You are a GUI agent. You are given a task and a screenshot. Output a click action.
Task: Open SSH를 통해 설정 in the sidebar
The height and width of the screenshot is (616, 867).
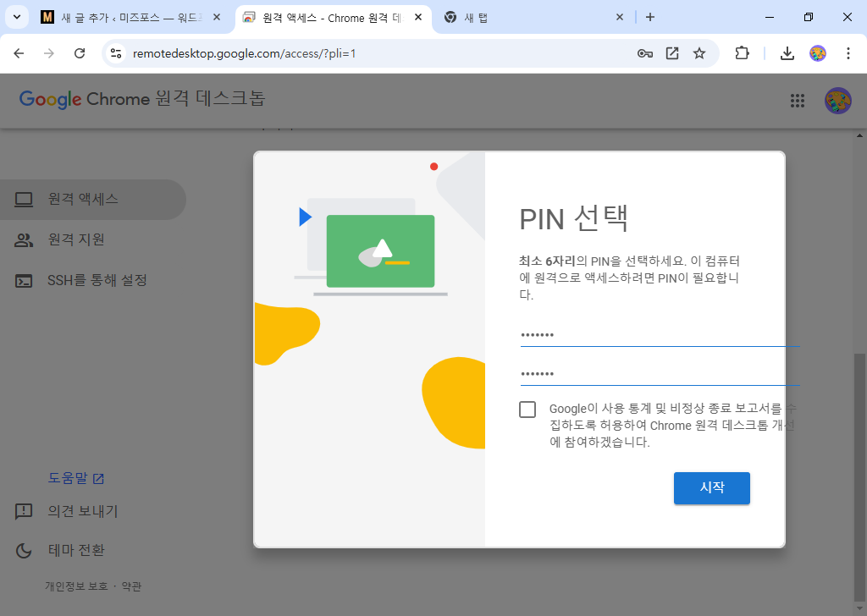tap(93, 281)
